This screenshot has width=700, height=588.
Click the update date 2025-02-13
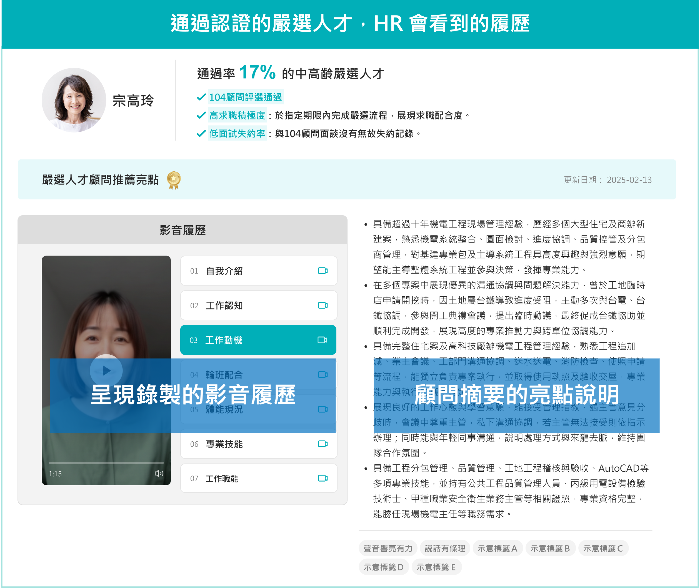coord(629,180)
